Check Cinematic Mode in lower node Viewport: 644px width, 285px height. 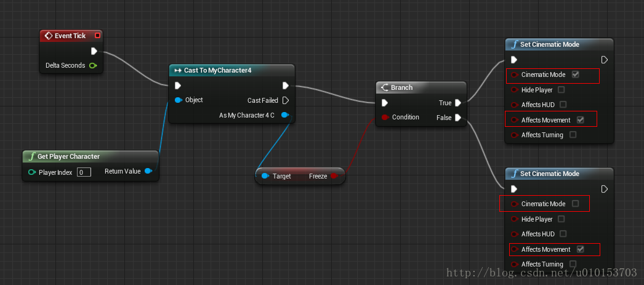click(576, 204)
